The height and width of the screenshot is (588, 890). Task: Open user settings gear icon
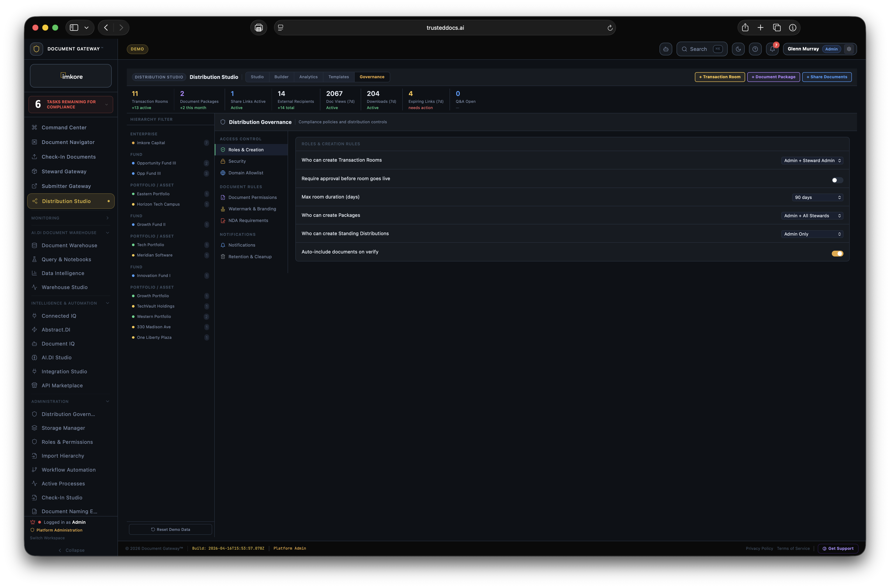[849, 49]
